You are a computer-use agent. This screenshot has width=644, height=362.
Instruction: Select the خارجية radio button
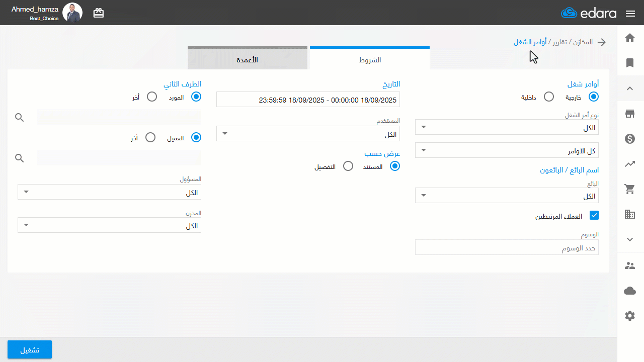click(594, 97)
